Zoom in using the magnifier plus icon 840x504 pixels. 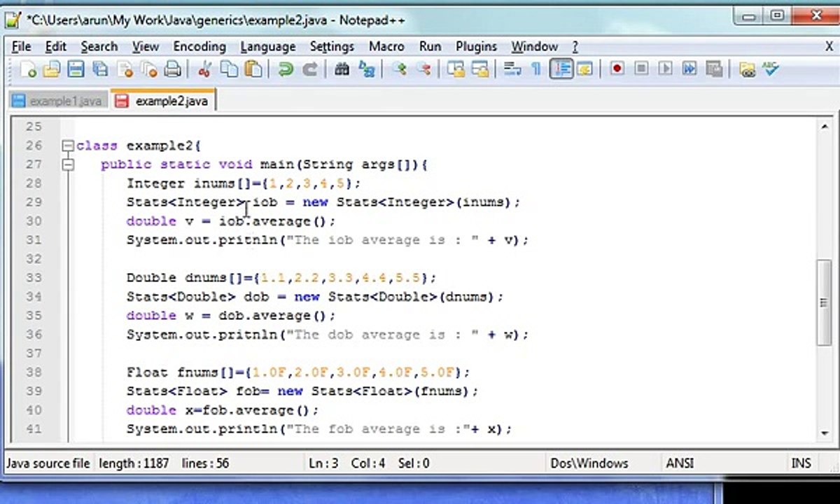tap(399, 69)
